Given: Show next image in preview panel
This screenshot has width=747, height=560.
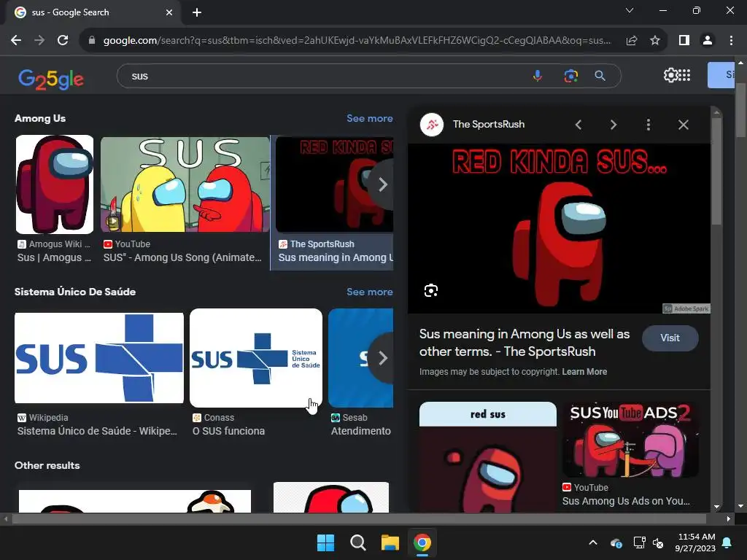Looking at the screenshot, I should tap(613, 125).
